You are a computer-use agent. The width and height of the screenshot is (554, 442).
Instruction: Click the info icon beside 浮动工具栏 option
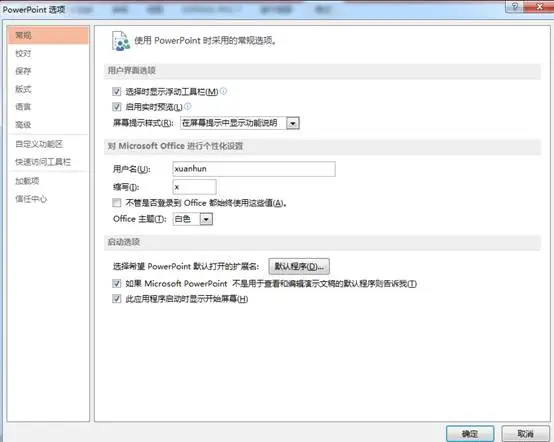tap(223, 91)
